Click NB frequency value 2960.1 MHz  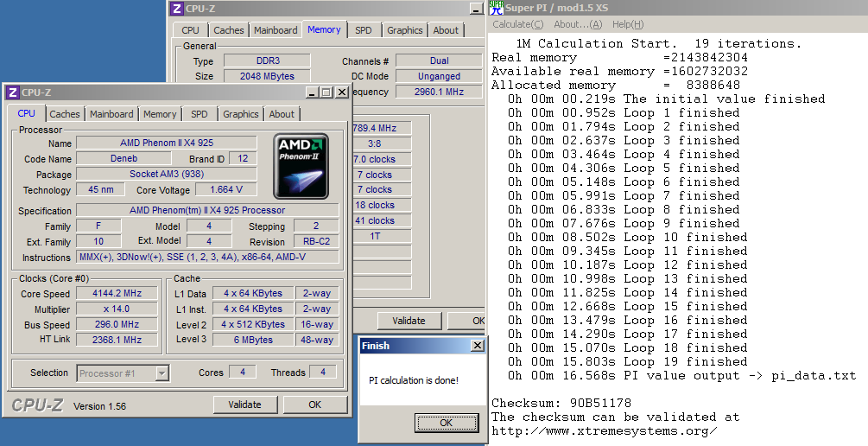point(439,92)
